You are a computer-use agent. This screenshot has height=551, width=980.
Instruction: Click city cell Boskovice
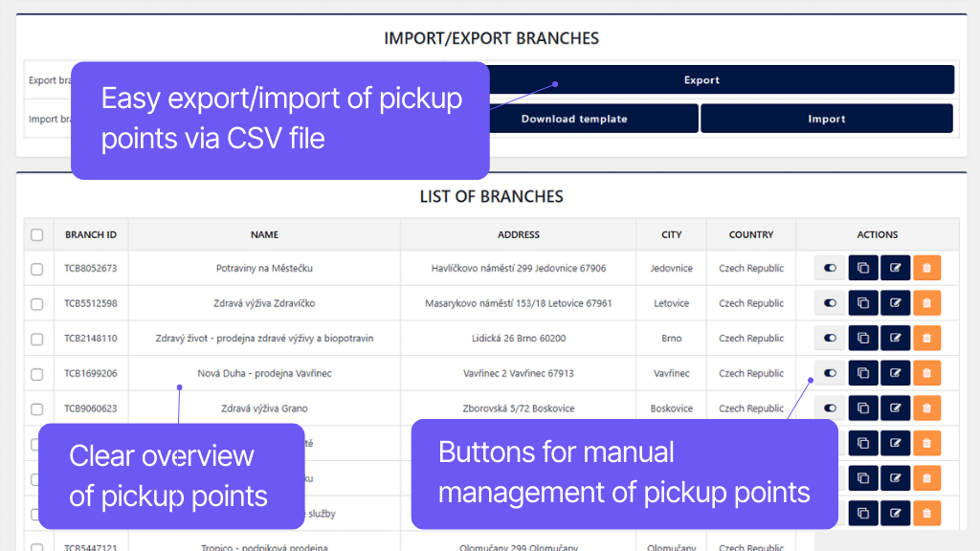(671, 408)
